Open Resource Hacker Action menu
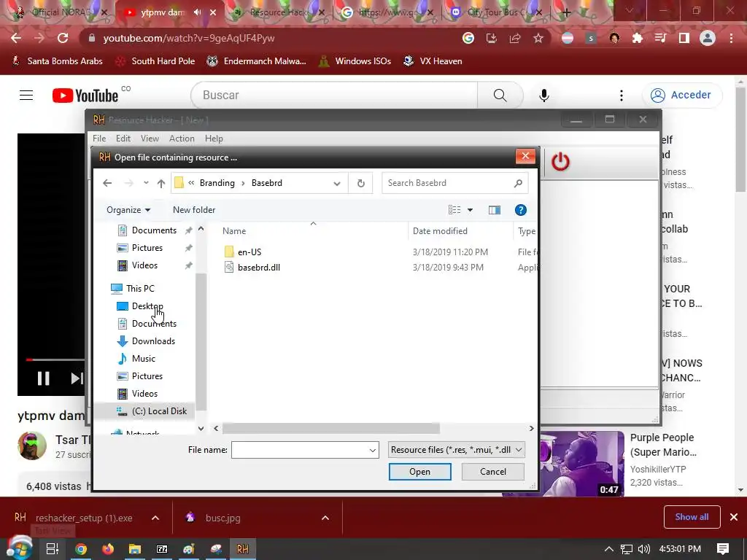Viewport: 747px width, 560px height. pos(182,139)
